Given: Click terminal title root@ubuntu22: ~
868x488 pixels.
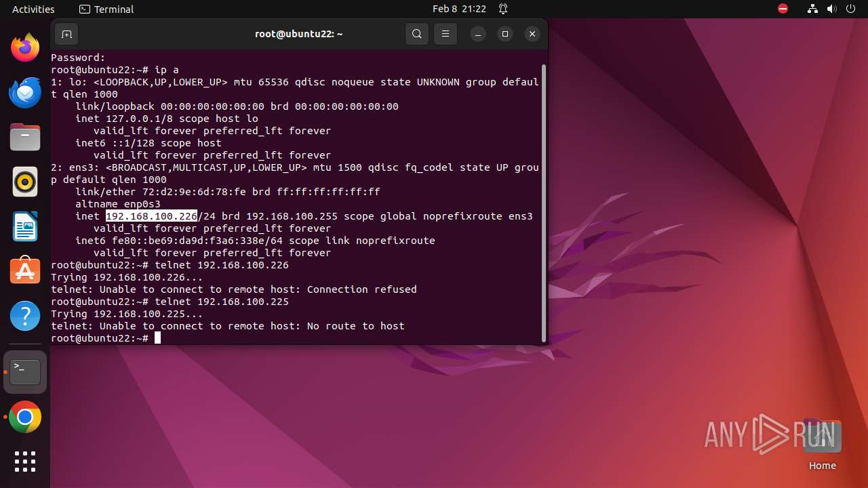Looking at the screenshot, I should click(x=298, y=34).
